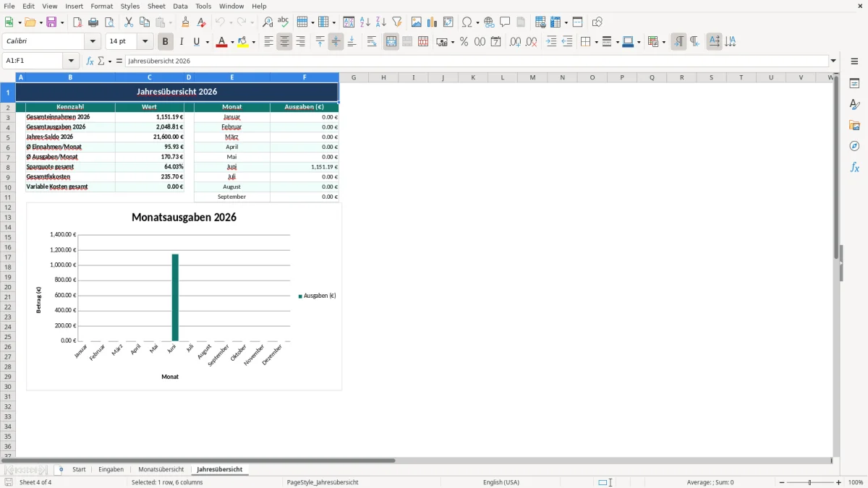Open the Format menu
The image size is (868, 488).
tap(101, 6)
